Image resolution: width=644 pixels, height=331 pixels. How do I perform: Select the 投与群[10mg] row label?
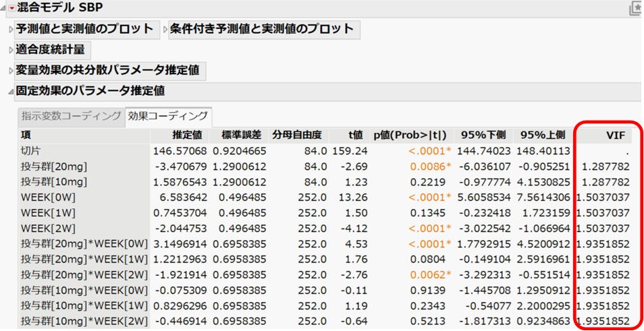click(x=54, y=183)
